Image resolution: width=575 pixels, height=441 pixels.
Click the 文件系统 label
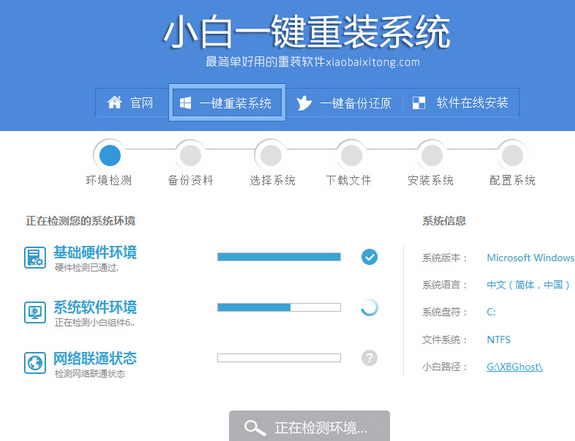pos(444,339)
